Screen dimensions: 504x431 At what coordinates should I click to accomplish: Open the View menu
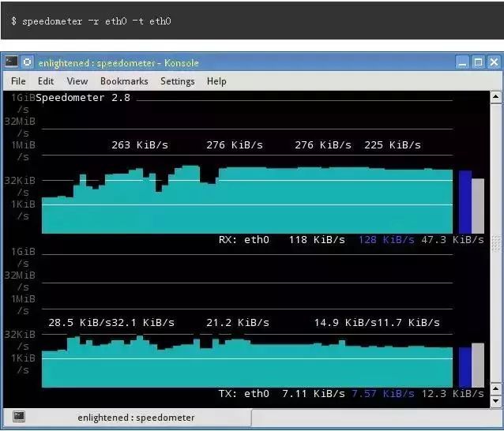(77, 81)
